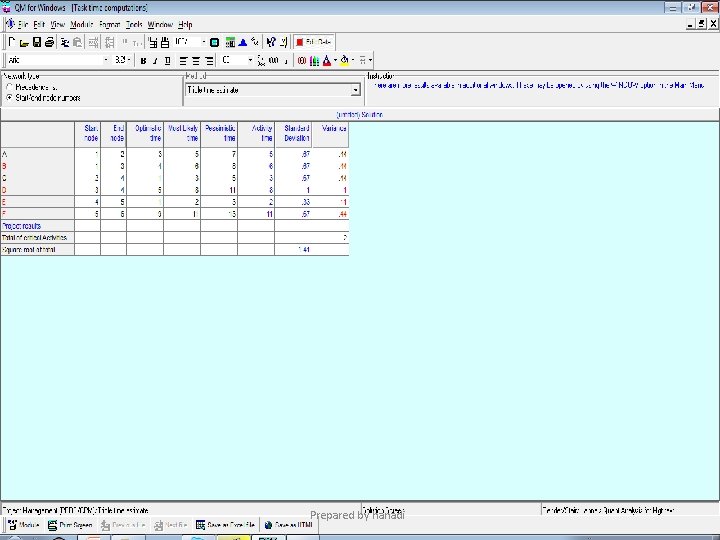The height and width of the screenshot is (540, 720).
Task: Click the Edit Data button
Action: click(314, 42)
